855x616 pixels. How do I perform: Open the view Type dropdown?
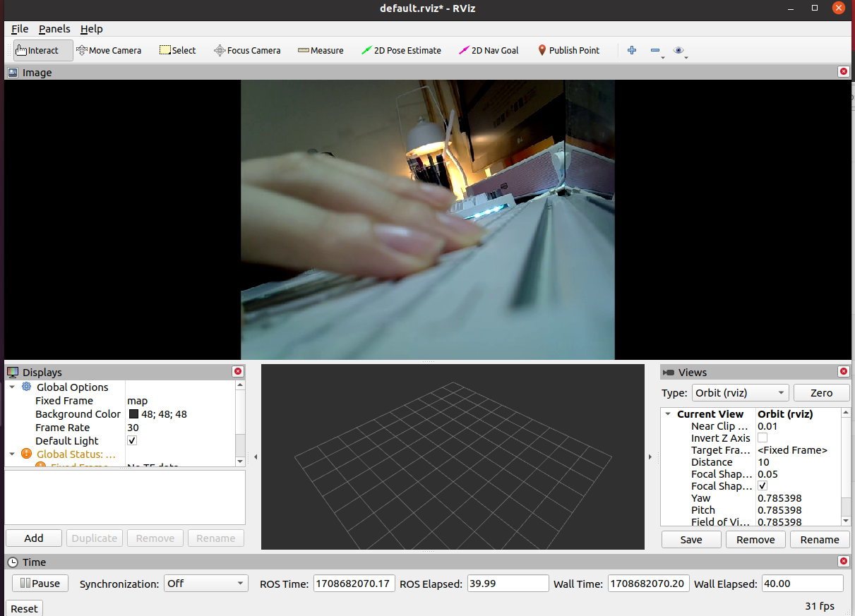pos(740,392)
